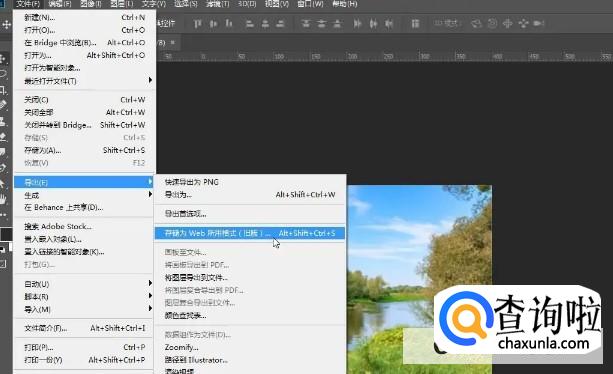The image size is (613, 374).
Task: Select the 3D roll mode icon
Action: [493, 24]
